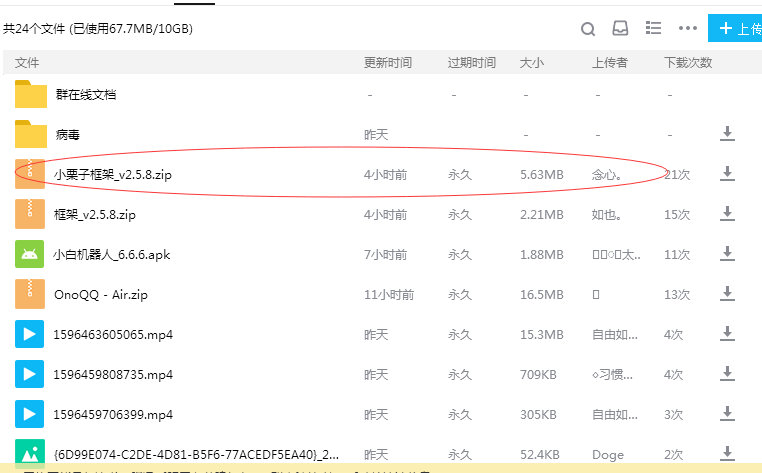Viewport: 762px width, 473px height.
Task: Click video icon of 1596459808735.mp4
Action: [x=30, y=374]
